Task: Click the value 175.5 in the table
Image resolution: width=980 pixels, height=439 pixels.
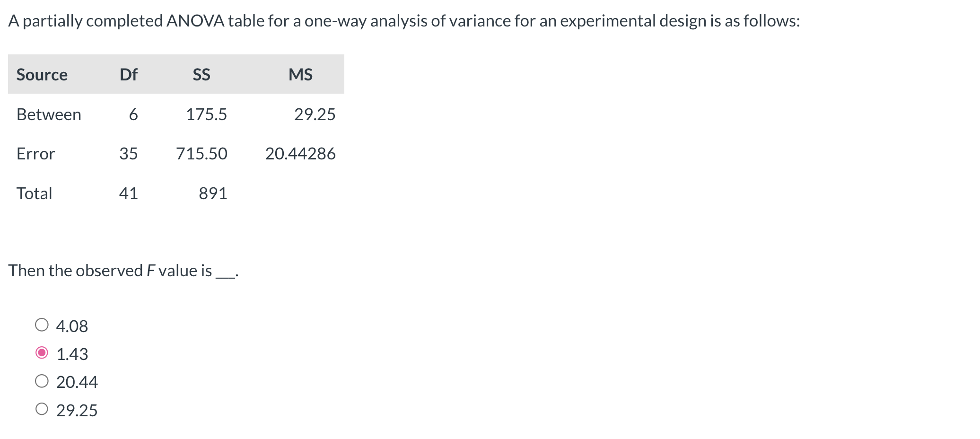Action: (206, 114)
